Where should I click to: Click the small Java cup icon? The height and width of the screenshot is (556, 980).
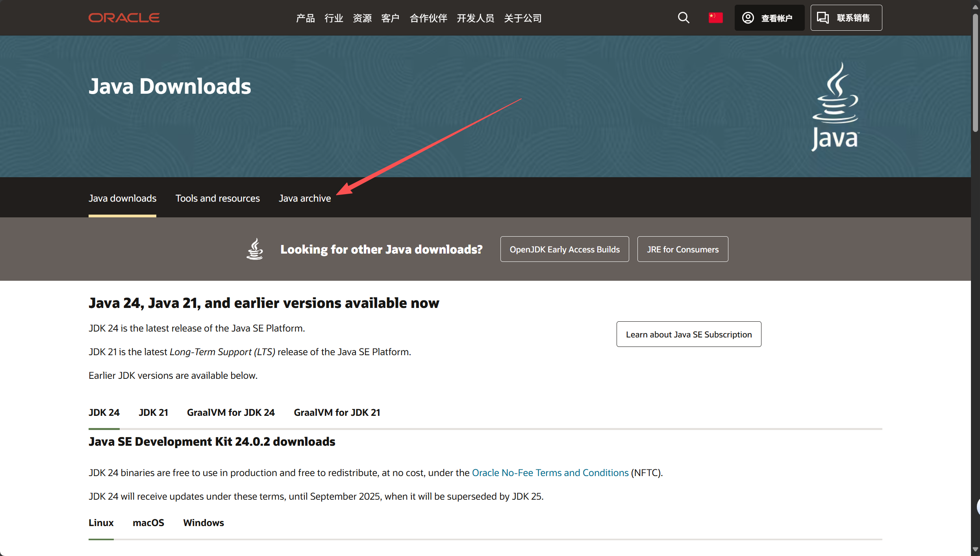[255, 249]
